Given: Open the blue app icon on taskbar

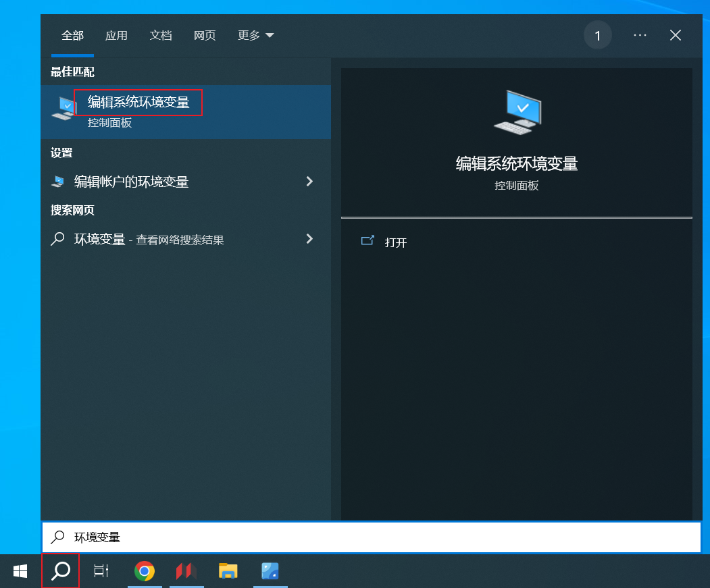Looking at the screenshot, I should pyautogui.click(x=270, y=571).
